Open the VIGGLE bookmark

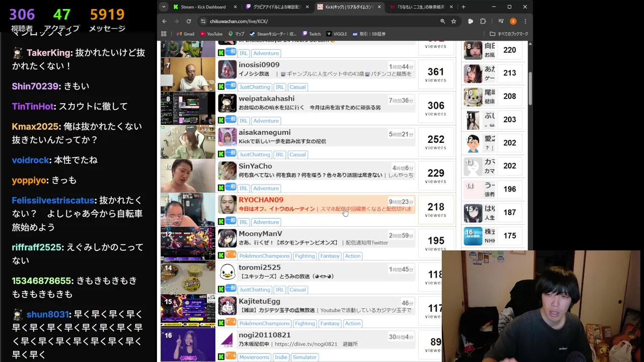337,34
